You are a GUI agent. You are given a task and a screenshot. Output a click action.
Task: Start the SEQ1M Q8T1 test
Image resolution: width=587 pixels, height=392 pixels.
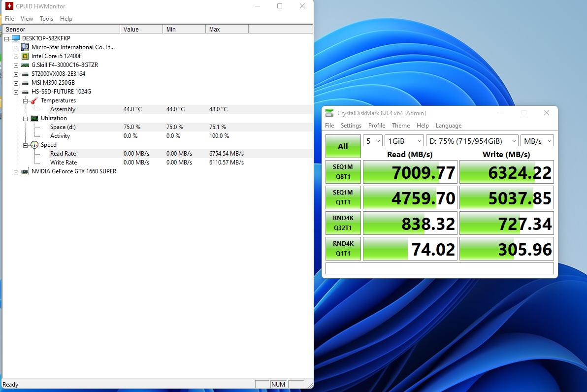tap(343, 171)
